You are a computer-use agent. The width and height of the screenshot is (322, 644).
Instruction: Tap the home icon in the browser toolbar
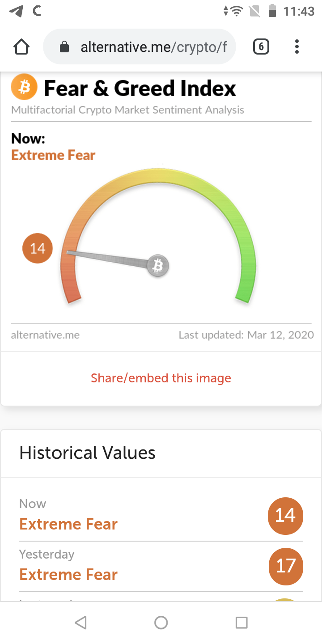point(21,46)
